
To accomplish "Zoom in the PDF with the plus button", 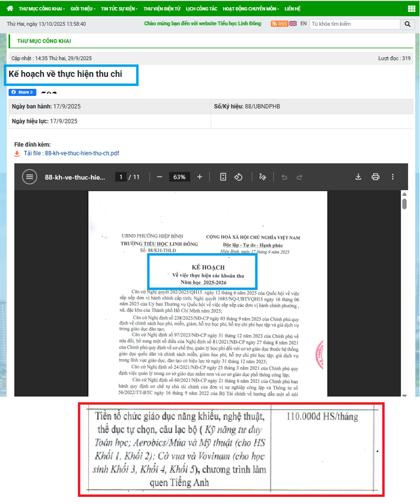I will (200, 177).
